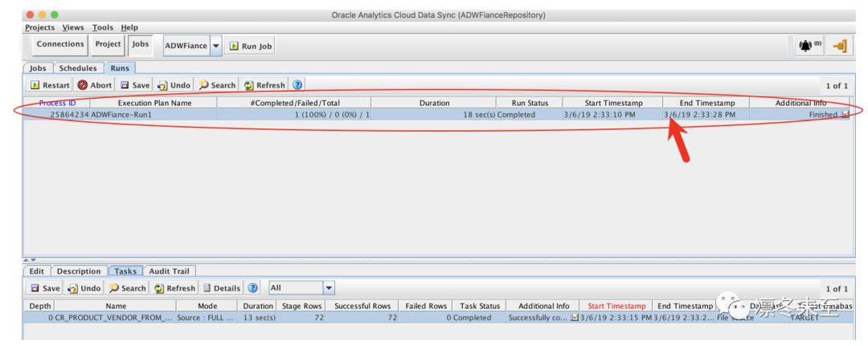Screen dimensions: 868x346
Task: Sort runs by Start Timestamp header
Action: tap(613, 103)
